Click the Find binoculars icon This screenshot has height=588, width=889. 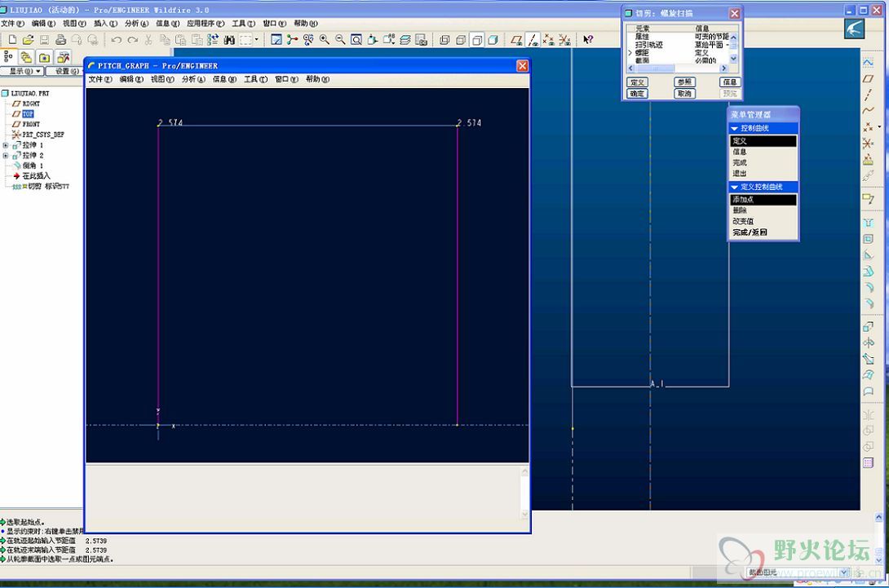point(229,40)
